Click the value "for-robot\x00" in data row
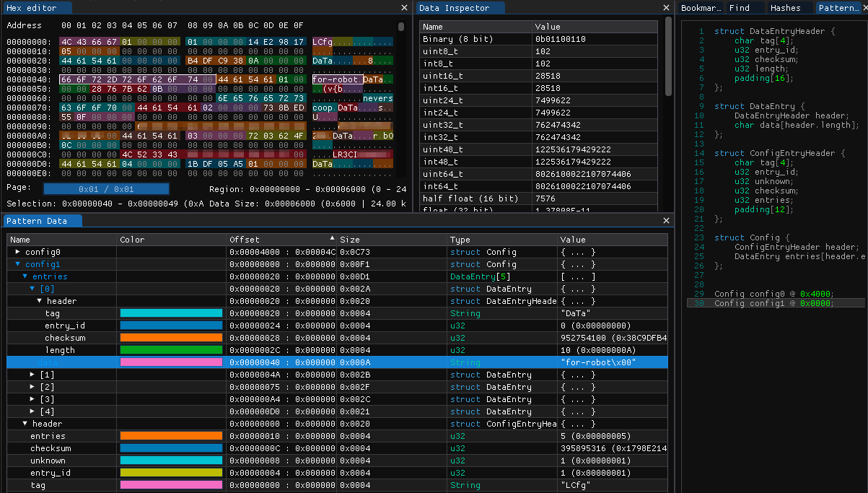This screenshot has width=868, height=493. coord(597,362)
